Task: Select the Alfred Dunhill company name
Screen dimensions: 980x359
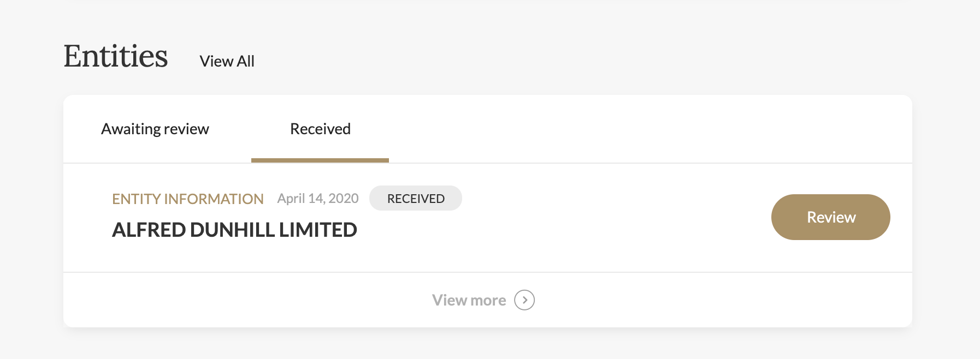Action: pos(234,230)
